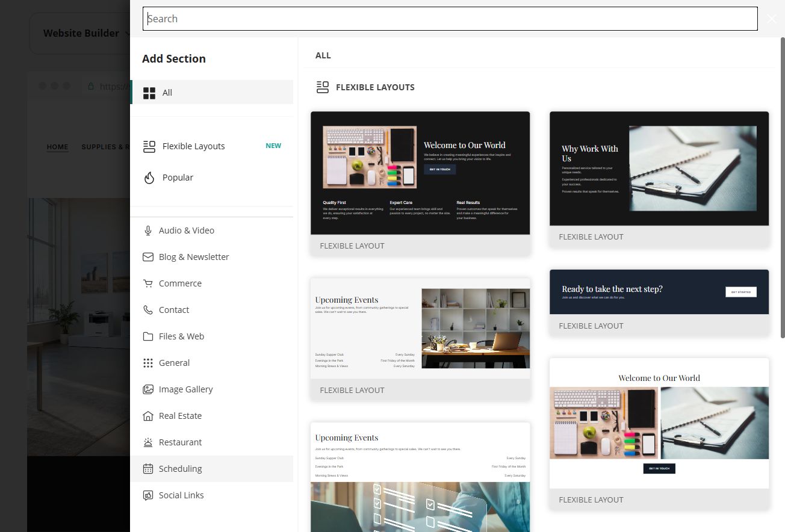Click the section list vertical scrollbar
Image resolution: width=785 pixels, height=532 pixels.
click(783, 187)
